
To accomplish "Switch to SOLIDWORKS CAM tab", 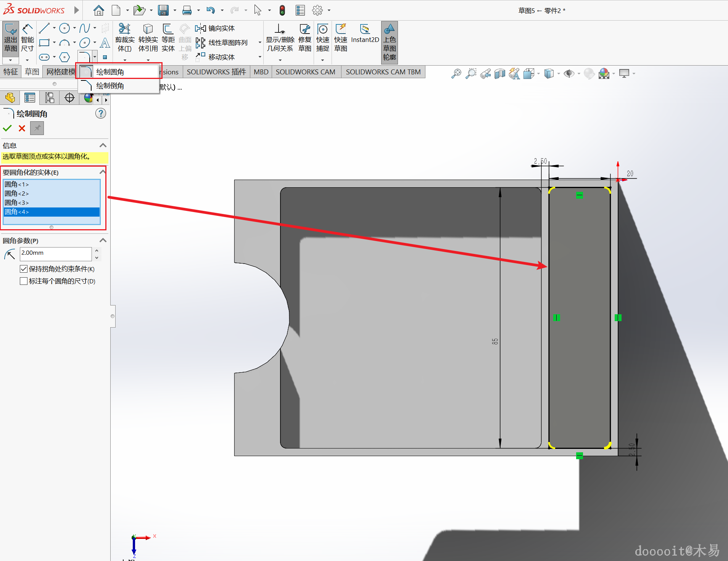I will coord(306,72).
